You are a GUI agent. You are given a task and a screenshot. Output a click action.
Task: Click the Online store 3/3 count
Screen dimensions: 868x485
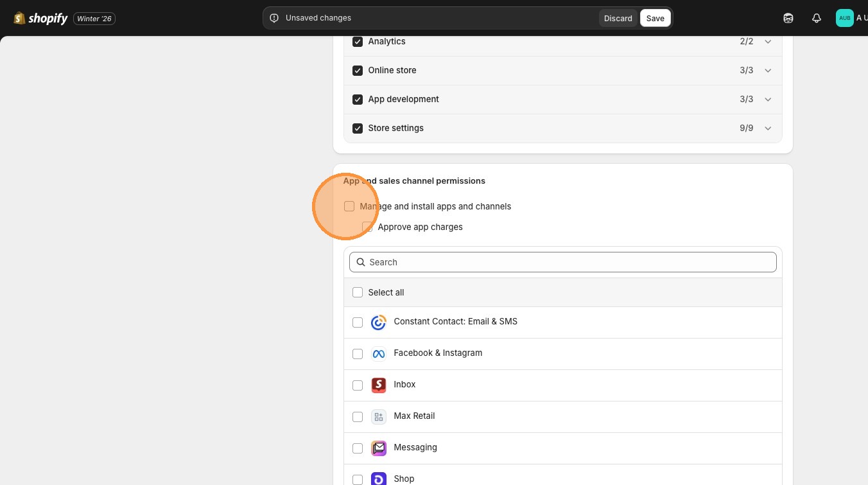[746, 70]
